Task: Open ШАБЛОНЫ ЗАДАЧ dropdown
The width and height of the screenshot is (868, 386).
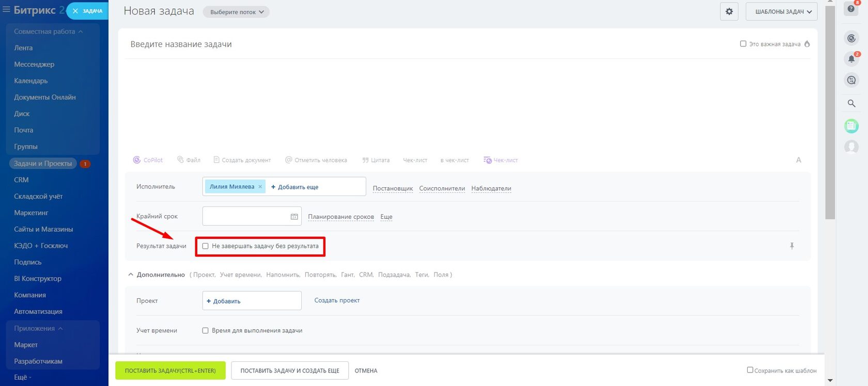Action: pos(781,11)
